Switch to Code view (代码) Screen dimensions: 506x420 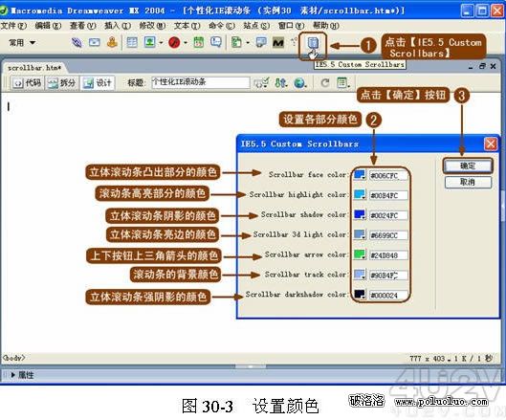tap(27, 83)
